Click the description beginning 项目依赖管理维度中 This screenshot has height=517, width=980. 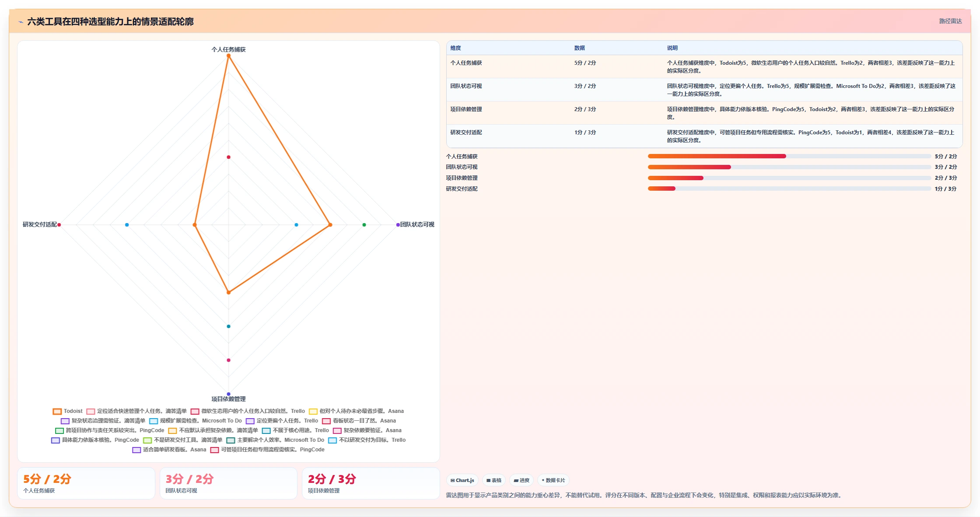click(x=811, y=113)
